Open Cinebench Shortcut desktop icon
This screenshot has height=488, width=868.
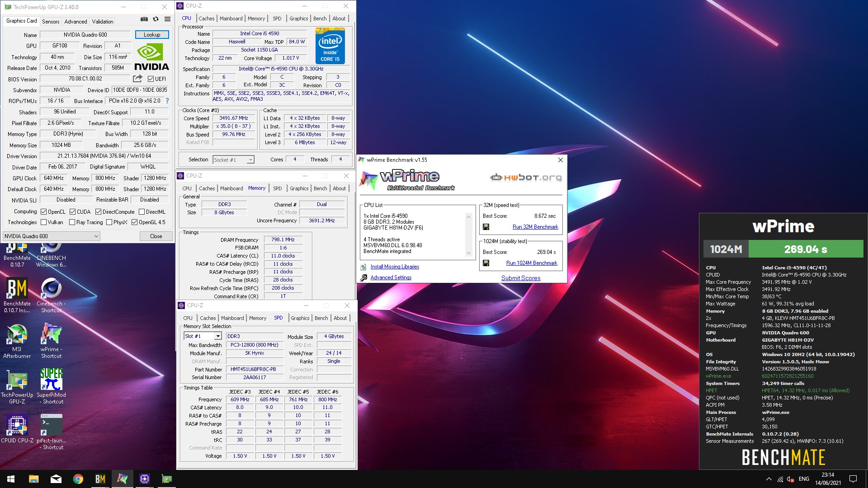(x=51, y=295)
